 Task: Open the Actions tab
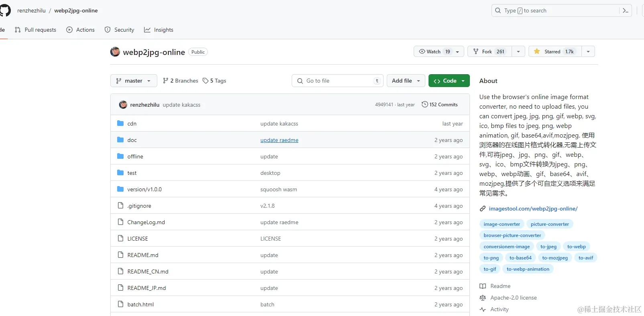(81, 30)
